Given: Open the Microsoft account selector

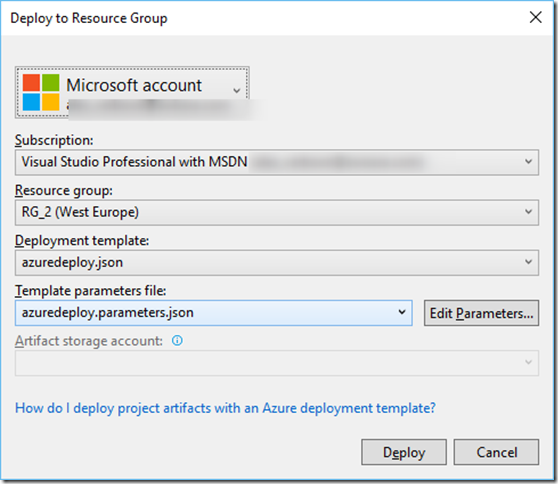Looking at the screenshot, I should pyautogui.click(x=132, y=93).
